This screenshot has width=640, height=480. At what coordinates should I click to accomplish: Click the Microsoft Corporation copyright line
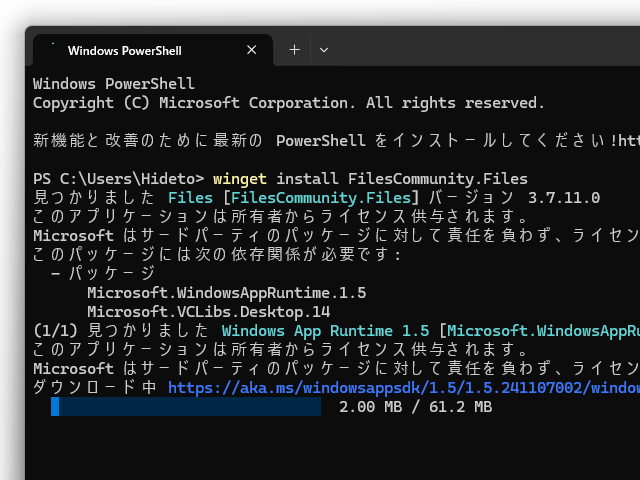[288, 103]
